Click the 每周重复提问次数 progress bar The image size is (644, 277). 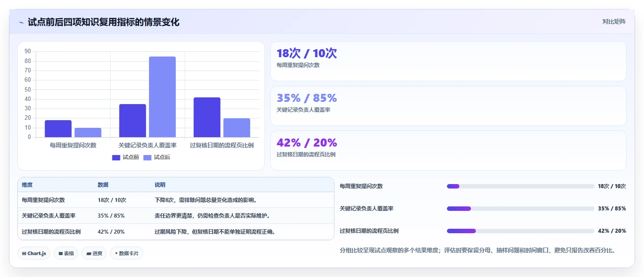520,186
